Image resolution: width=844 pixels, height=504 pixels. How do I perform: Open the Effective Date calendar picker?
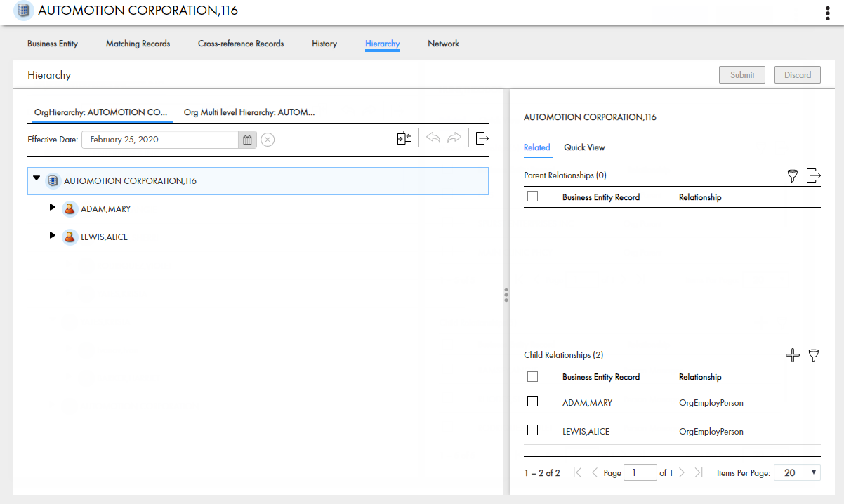click(247, 140)
